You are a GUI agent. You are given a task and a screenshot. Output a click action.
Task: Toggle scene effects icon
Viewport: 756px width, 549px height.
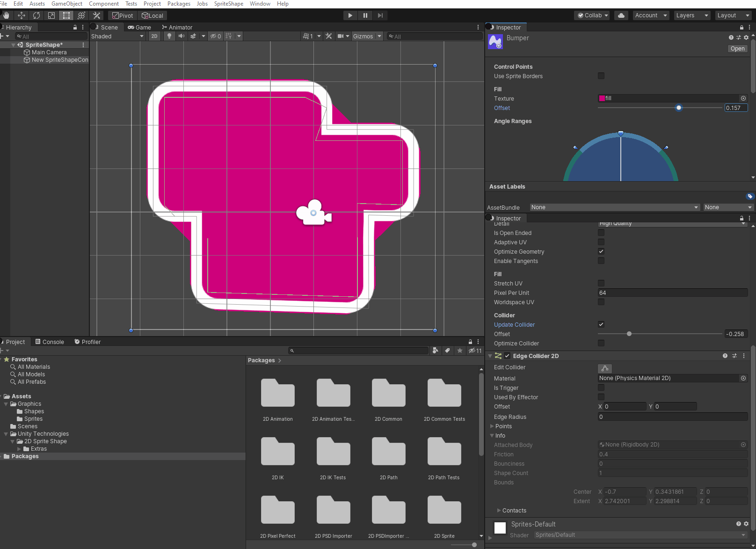193,36
